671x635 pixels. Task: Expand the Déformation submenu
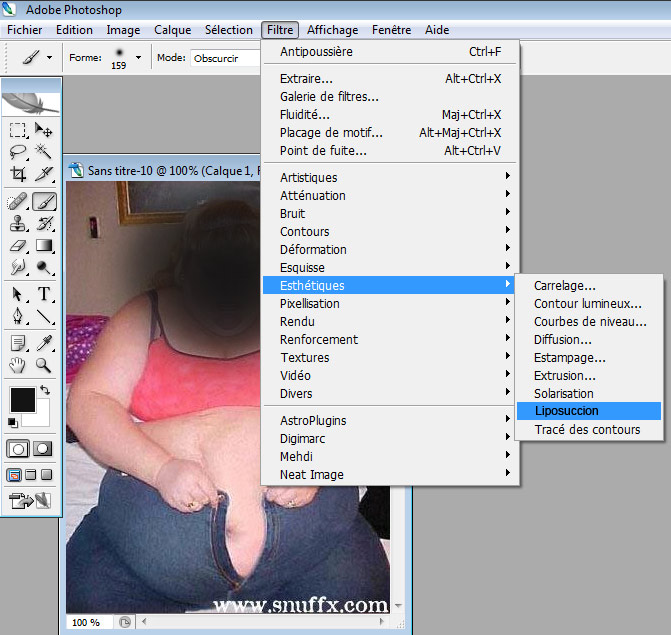[389, 249]
